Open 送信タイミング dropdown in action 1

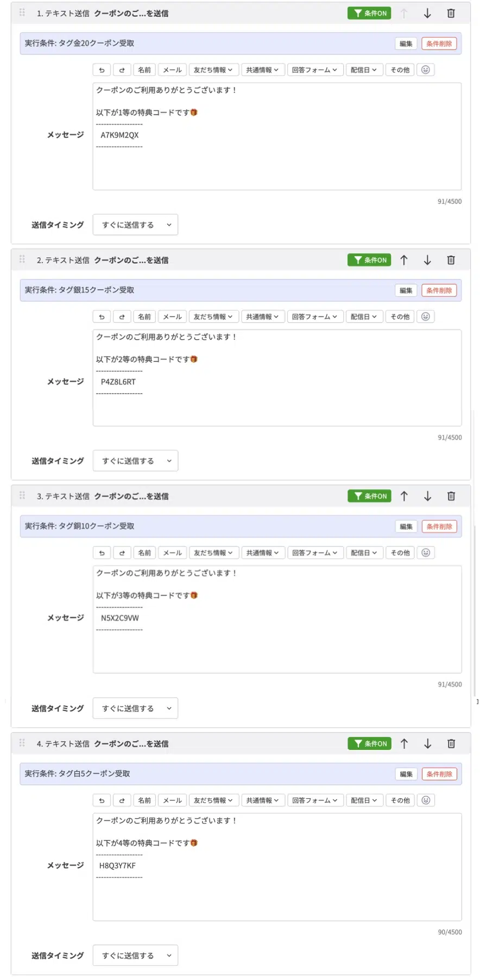[x=135, y=225]
